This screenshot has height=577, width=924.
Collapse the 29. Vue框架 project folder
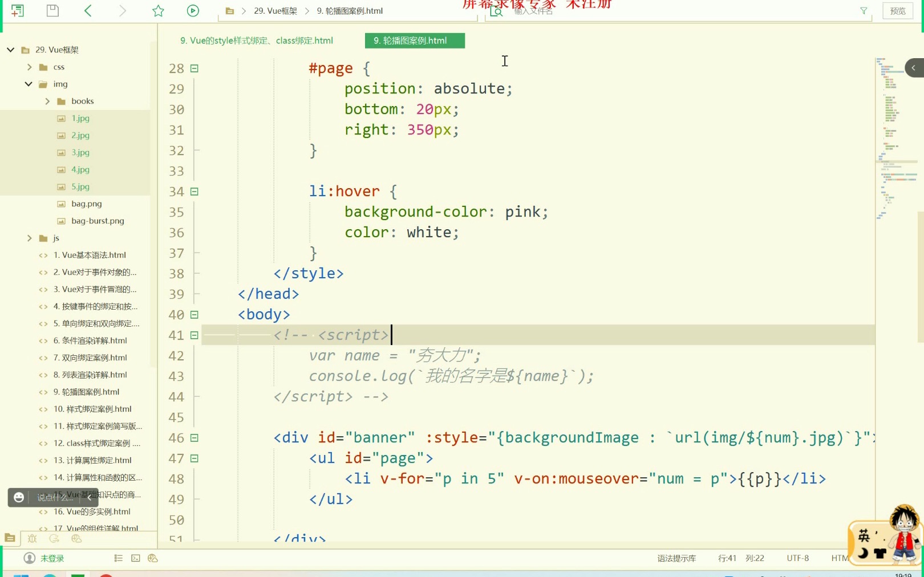pyautogui.click(x=10, y=50)
